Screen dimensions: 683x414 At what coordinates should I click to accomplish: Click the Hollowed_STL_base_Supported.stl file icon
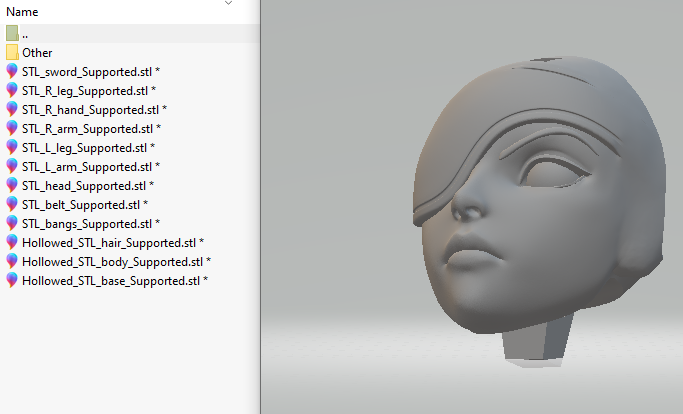point(12,280)
